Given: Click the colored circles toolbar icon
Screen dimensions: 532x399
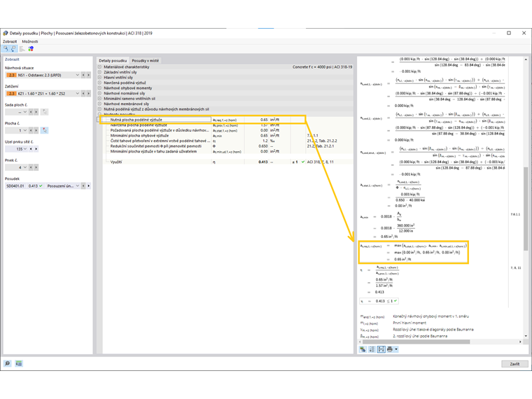Looking at the screenshot, I should 31,49.
